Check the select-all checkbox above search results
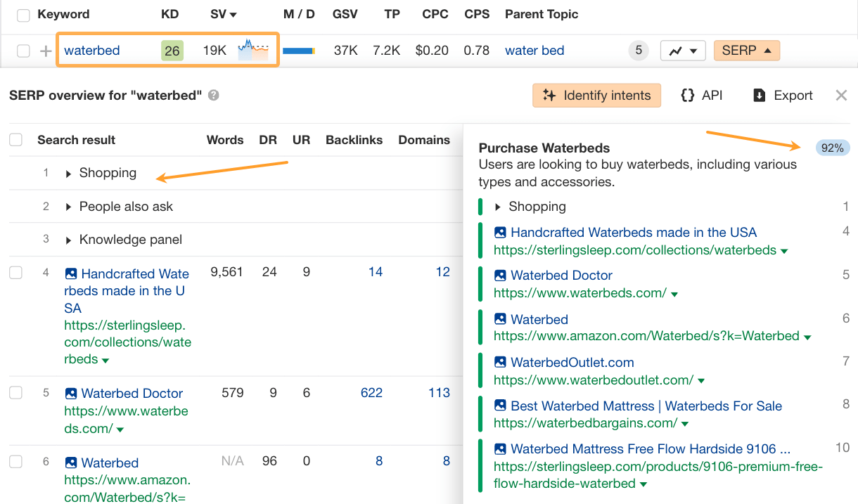 (x=15, y=139)
